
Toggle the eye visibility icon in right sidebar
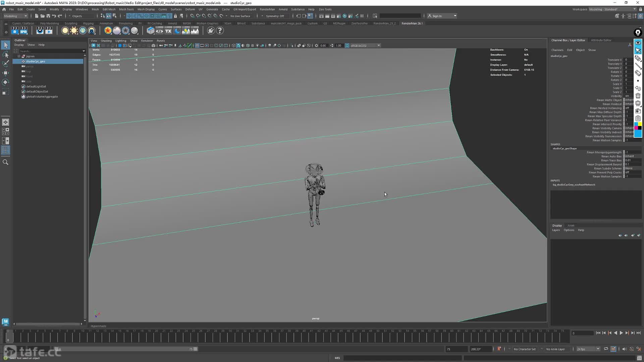coord(638,43)
